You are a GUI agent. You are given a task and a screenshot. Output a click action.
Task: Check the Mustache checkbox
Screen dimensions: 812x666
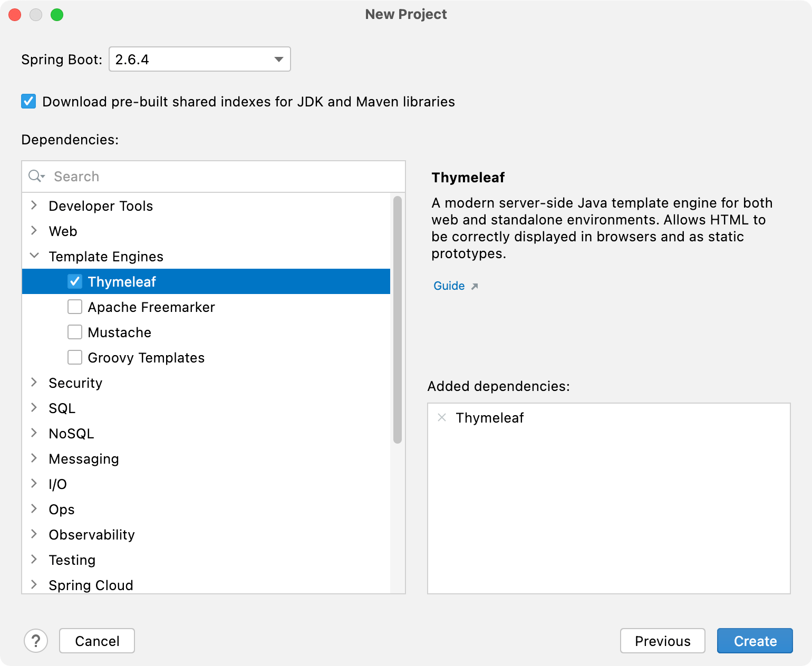(x=75, y=332)
